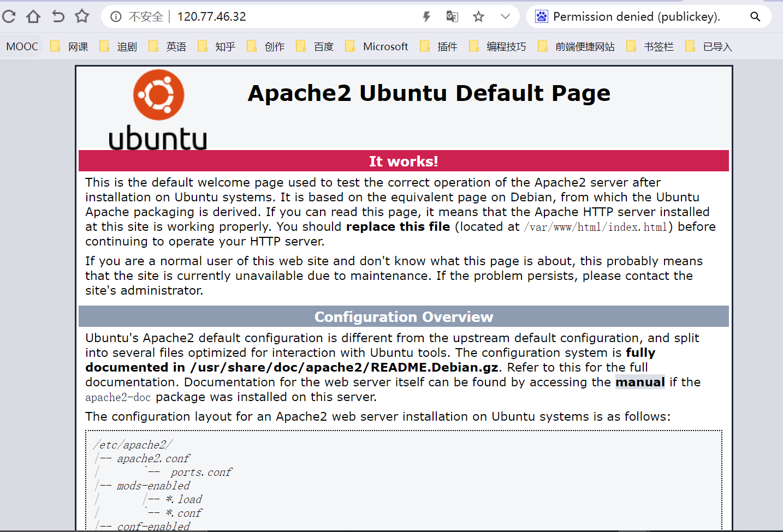Open the 已导入 bookmark folder
783x532 pixels.
point(708,46)
